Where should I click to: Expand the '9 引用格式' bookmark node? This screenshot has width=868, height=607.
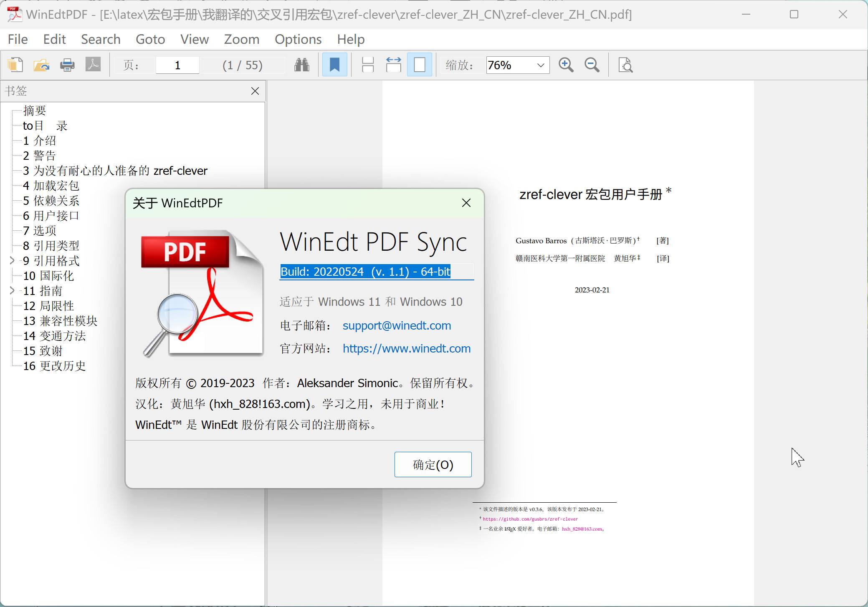click(x=12, y=261)
